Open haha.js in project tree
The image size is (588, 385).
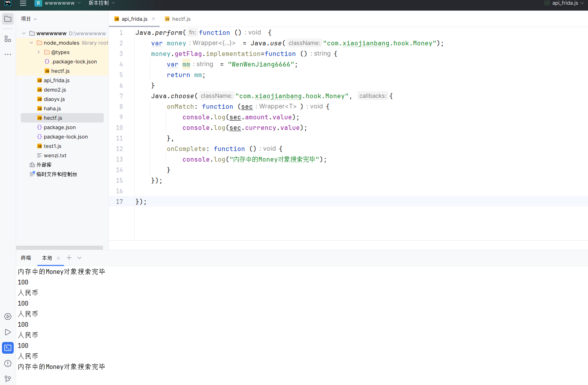(x=52, y=108)
